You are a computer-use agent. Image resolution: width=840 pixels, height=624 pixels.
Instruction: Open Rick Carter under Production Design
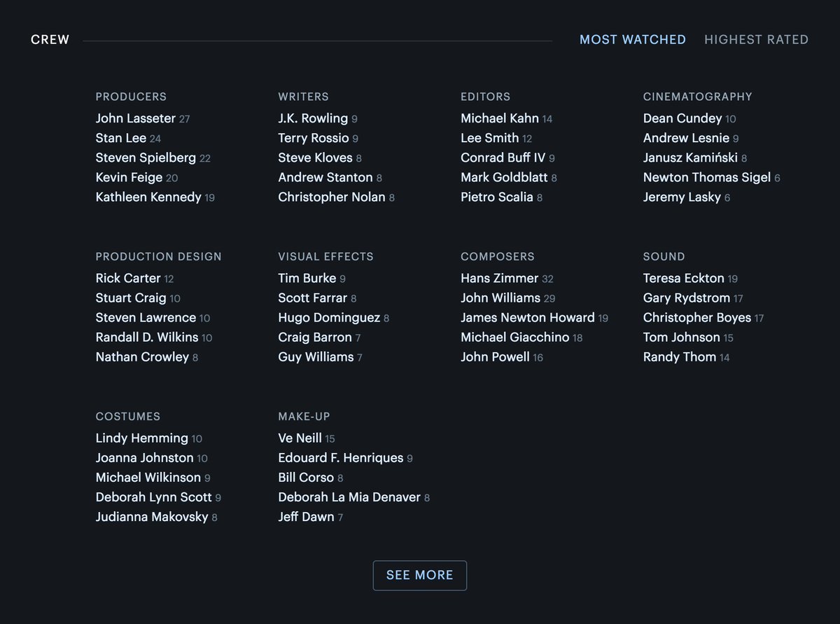[128, 278]
